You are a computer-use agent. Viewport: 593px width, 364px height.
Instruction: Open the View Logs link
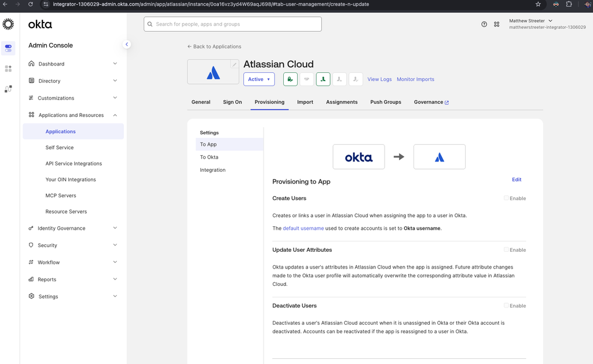click(380, 79)
